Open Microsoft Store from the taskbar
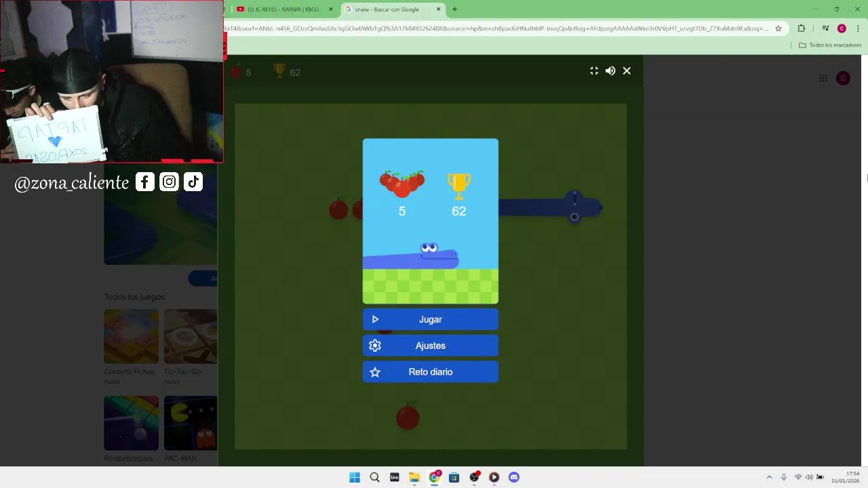 454,477
